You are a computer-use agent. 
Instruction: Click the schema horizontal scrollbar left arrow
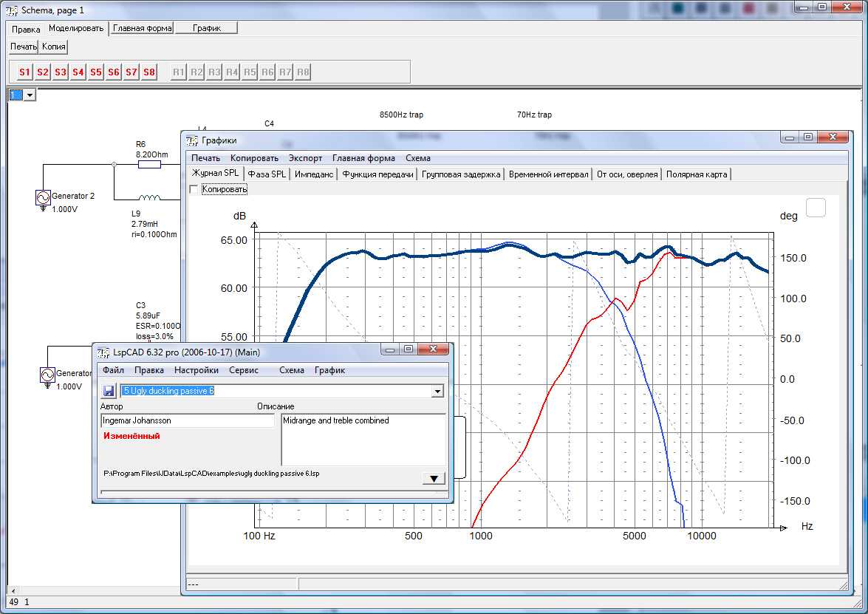[13, 591]
